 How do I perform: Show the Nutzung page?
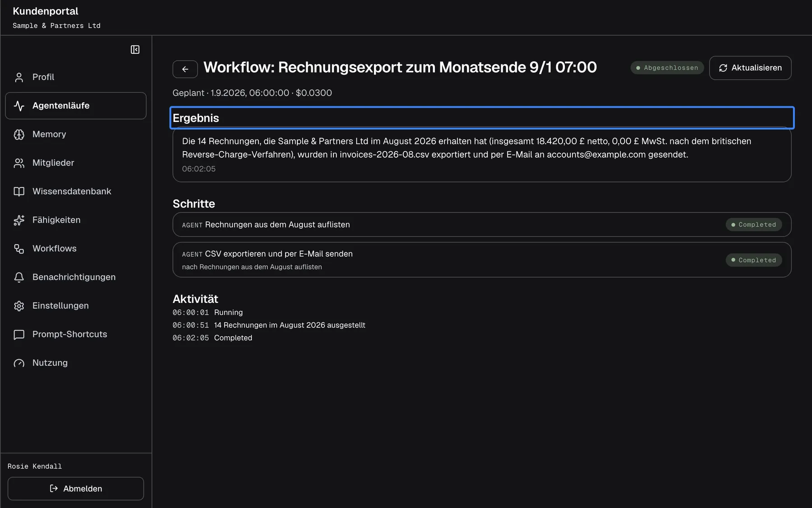pos(76,363)
